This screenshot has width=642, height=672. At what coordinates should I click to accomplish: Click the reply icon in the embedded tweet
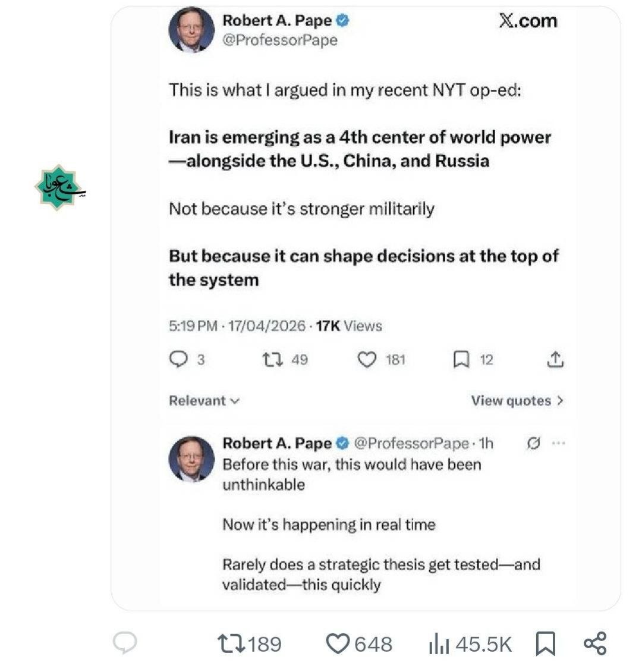(x=178, y=359)
